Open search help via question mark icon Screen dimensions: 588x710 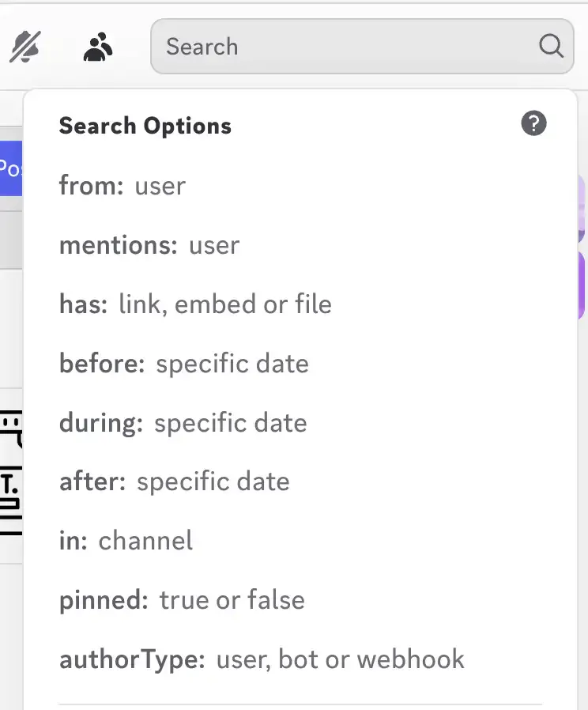[533, 123]
